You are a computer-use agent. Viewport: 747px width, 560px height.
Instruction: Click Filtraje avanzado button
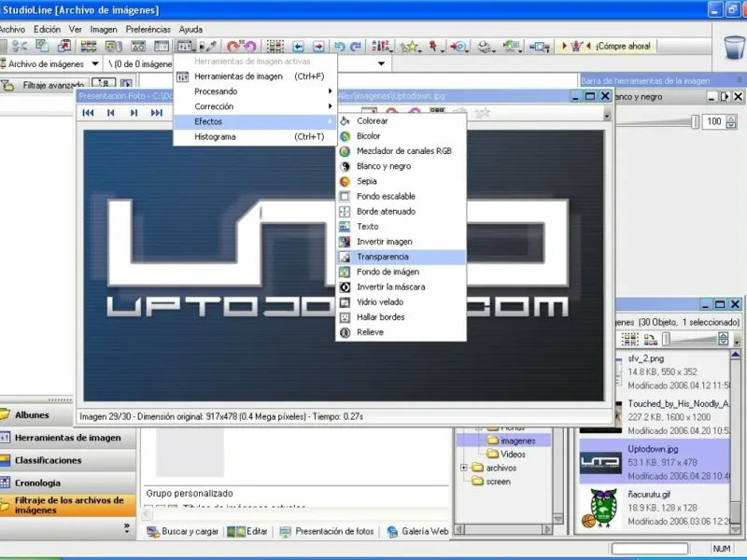(x=46, y=85)
